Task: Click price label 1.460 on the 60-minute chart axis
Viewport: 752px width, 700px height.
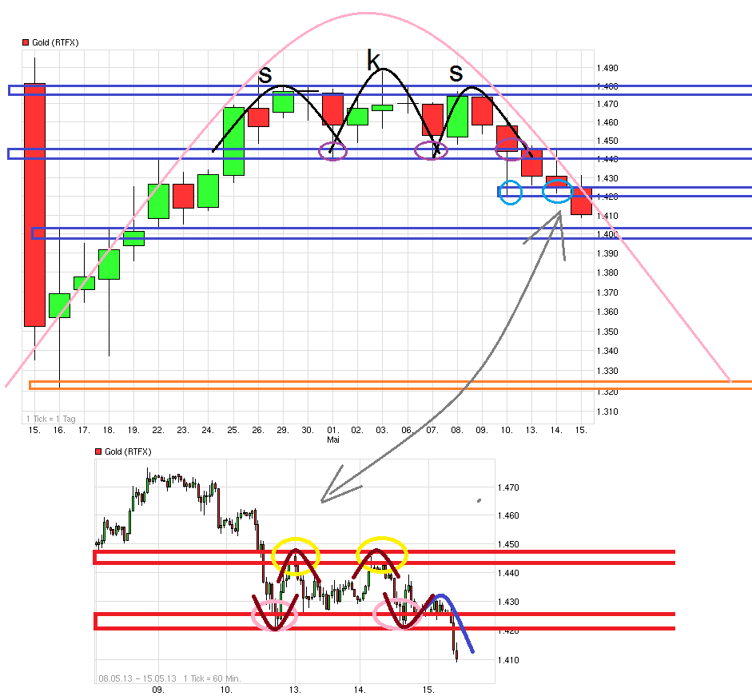Action: pyautogui.click(x=508, y=515)
